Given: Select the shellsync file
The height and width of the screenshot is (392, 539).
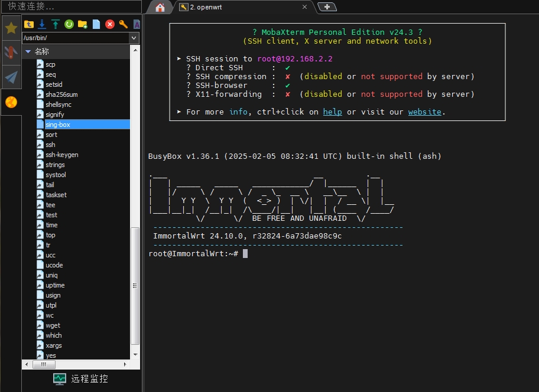Looking at the screenshot, I should coord(59,104).
